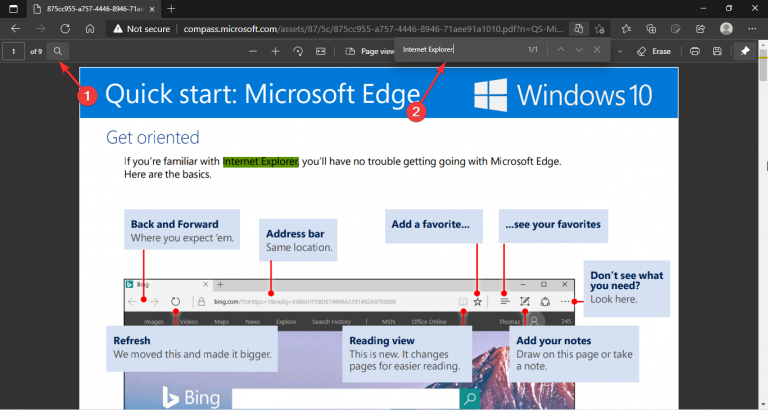Viewport: 768px width, 410px height.
Task: Open the tab actions menu icon
Action: coord(13,9)
